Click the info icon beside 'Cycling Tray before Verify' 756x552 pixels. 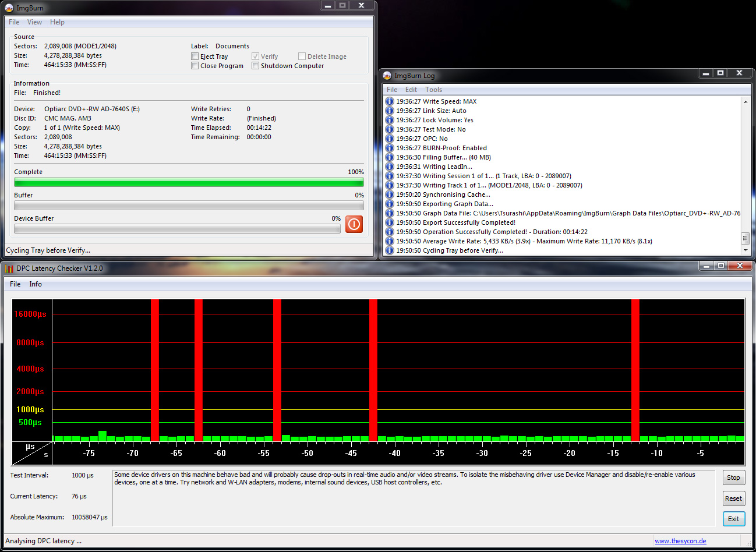[390, 250]
